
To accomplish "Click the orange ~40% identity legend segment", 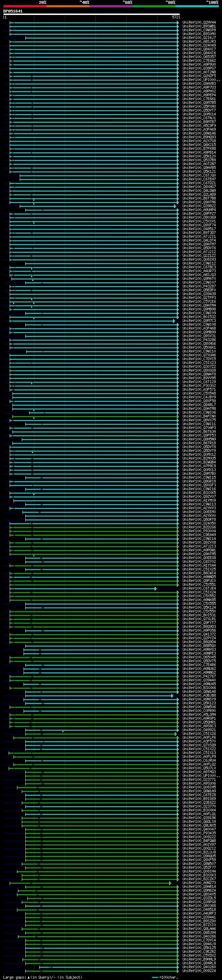I will pos(68,6).
